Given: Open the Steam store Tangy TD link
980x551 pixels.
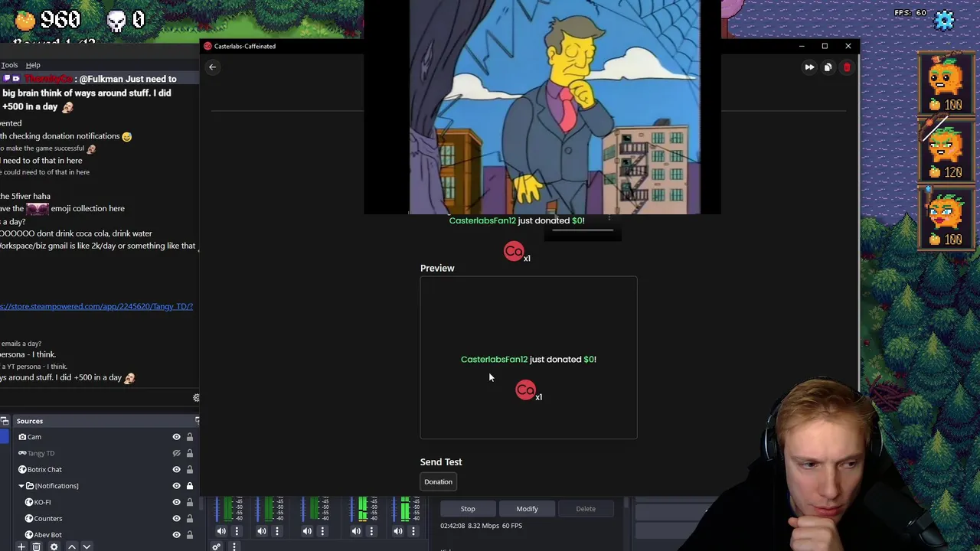Looking at the screenshot, I should tap(96, 307).
